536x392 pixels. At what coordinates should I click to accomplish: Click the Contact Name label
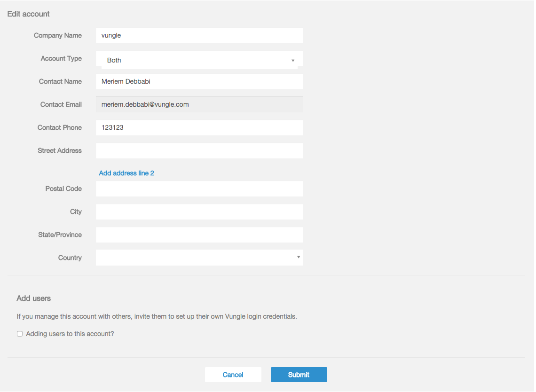[x=60, y=81]
